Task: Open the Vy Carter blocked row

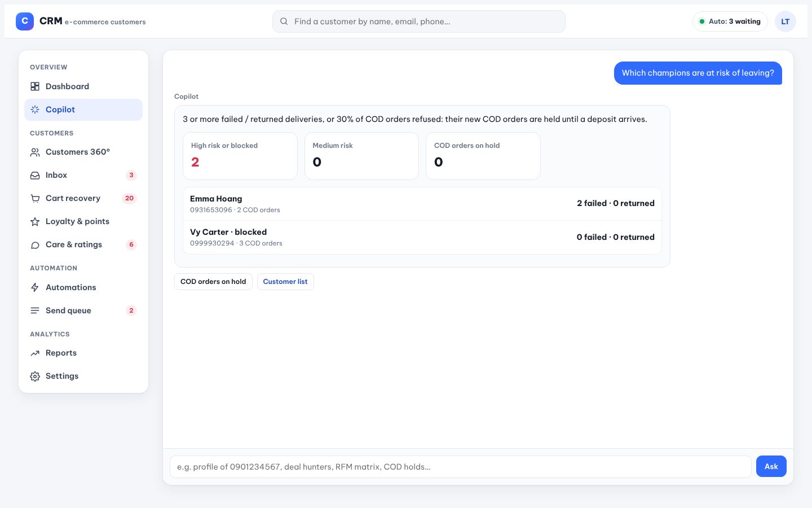Action: point(422,237)
